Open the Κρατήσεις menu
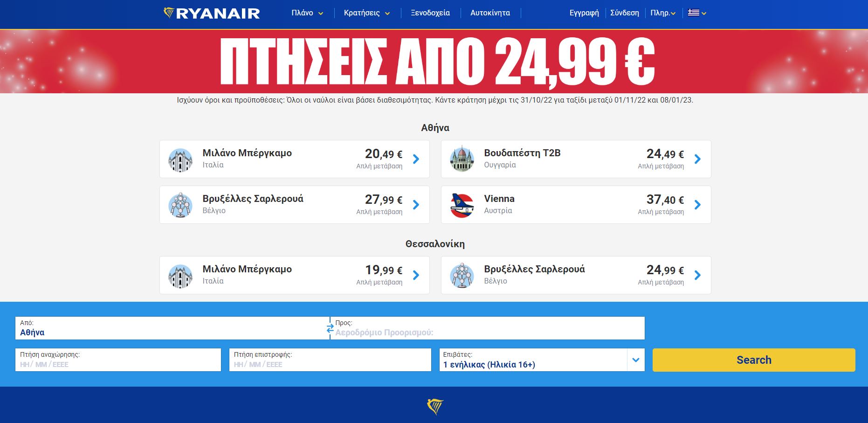 367,13
